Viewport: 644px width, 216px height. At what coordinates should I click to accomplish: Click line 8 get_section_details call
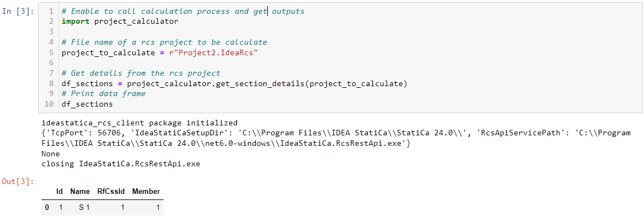click(x=234, y=84)
